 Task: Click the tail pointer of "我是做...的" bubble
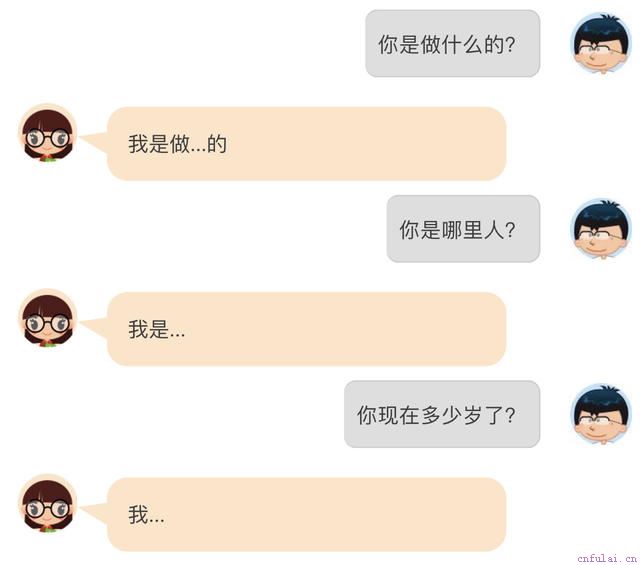[x=93, y=142]
